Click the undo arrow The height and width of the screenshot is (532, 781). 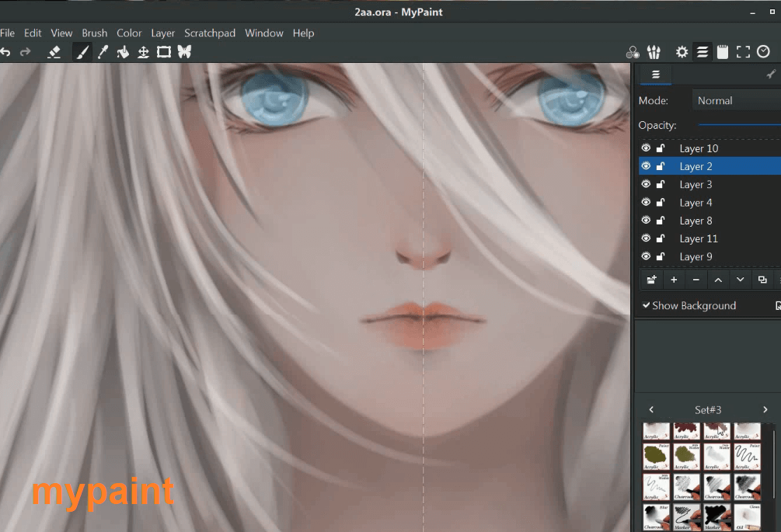(x=5, y=52)
